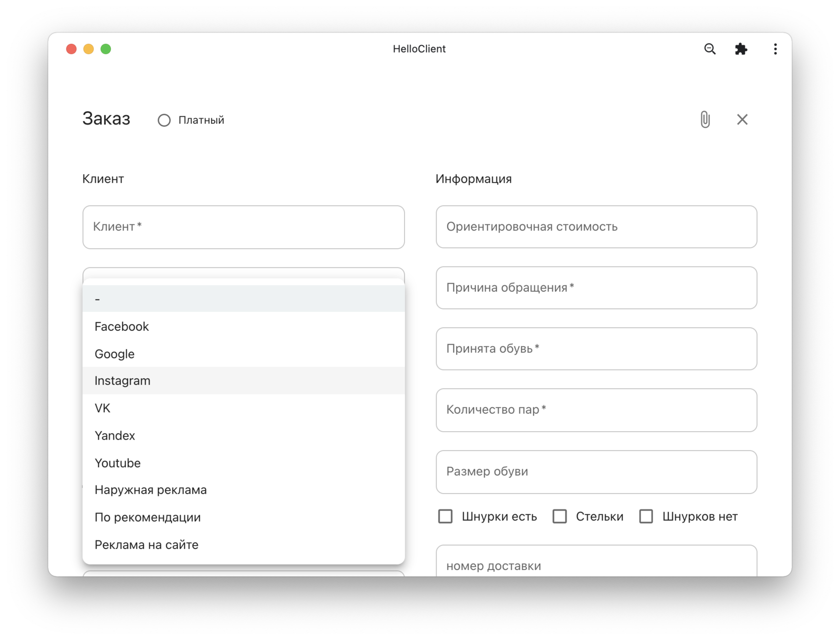Close the order form with X

(742, 119)
